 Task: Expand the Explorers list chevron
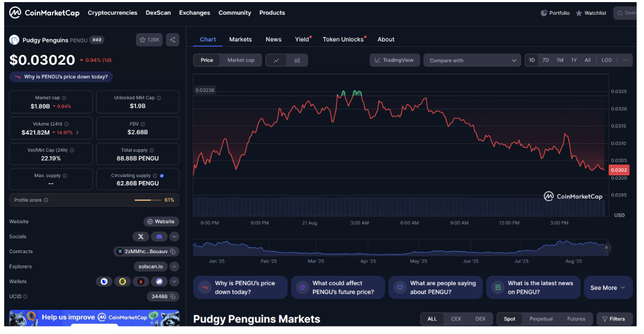[x=174, y=267]
